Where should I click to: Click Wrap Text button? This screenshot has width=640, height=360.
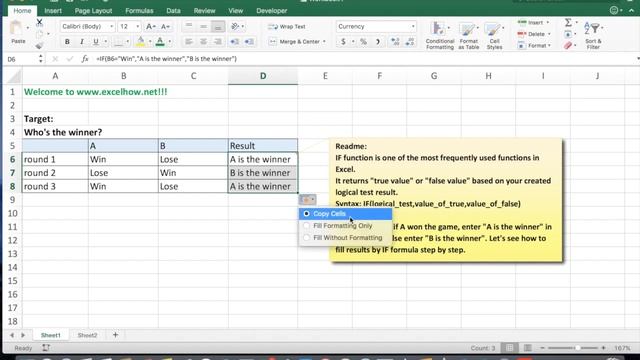click(287, 27)
